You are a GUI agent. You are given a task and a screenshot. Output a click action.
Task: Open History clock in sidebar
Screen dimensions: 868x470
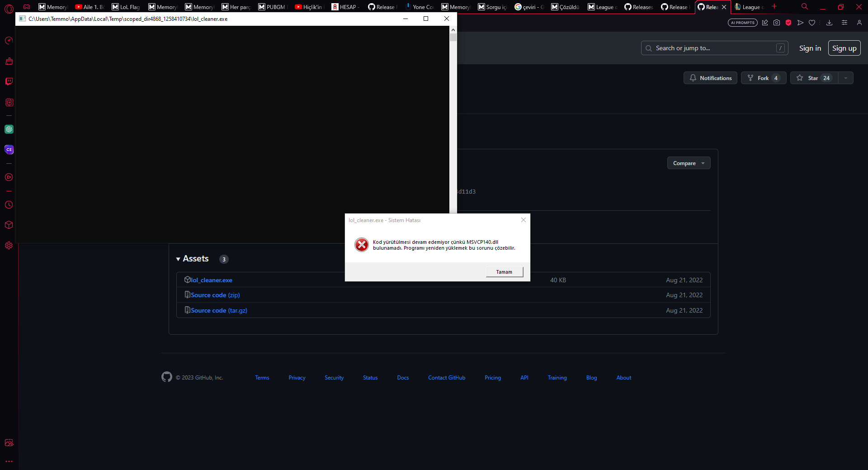coord(9,205)
